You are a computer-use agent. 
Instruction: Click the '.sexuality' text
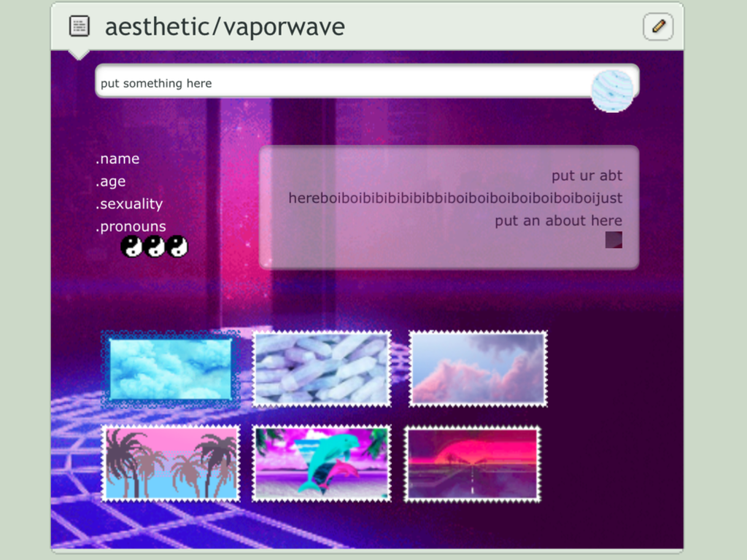pos(129,204)
